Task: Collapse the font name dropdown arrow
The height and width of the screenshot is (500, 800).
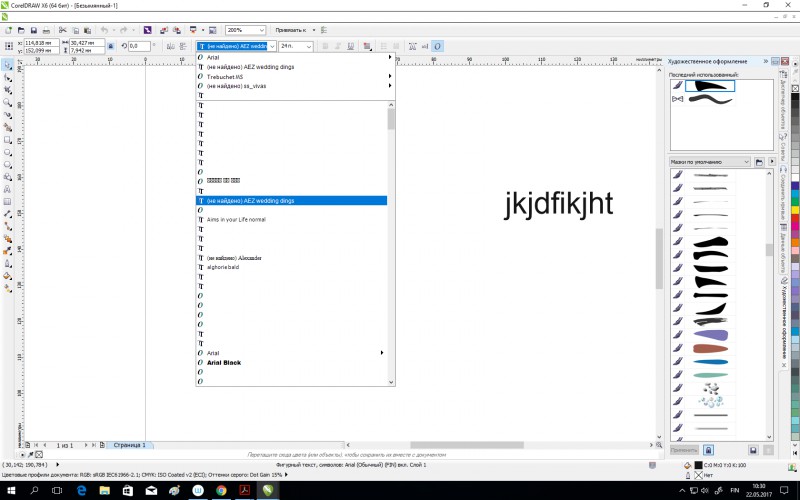Action: coord(272,46)
